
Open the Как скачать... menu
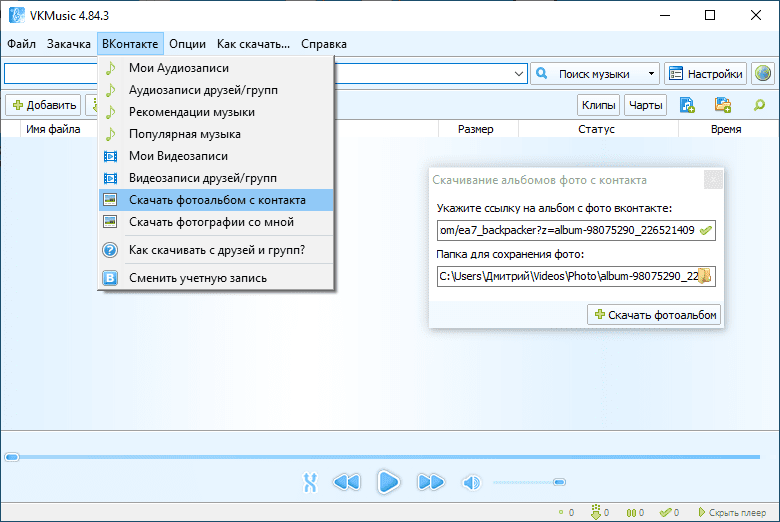(x=253, y=44)
